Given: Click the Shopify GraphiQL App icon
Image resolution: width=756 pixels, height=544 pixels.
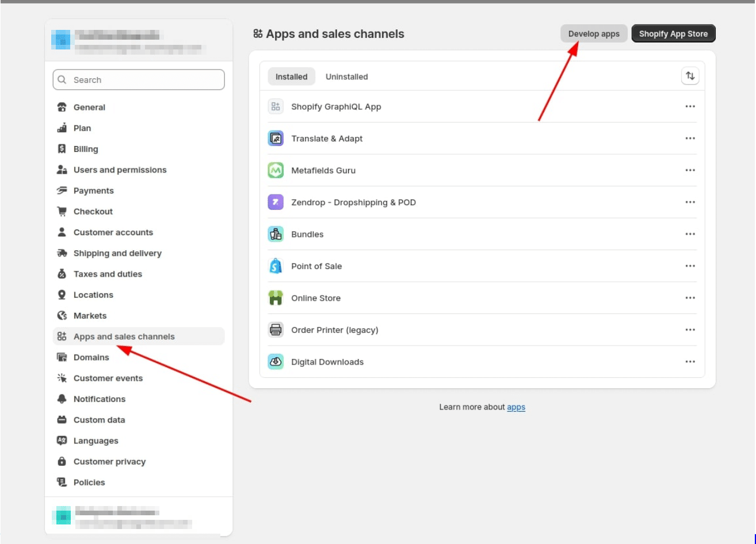Looking at the screenshot, I should (x=276, y=106).
